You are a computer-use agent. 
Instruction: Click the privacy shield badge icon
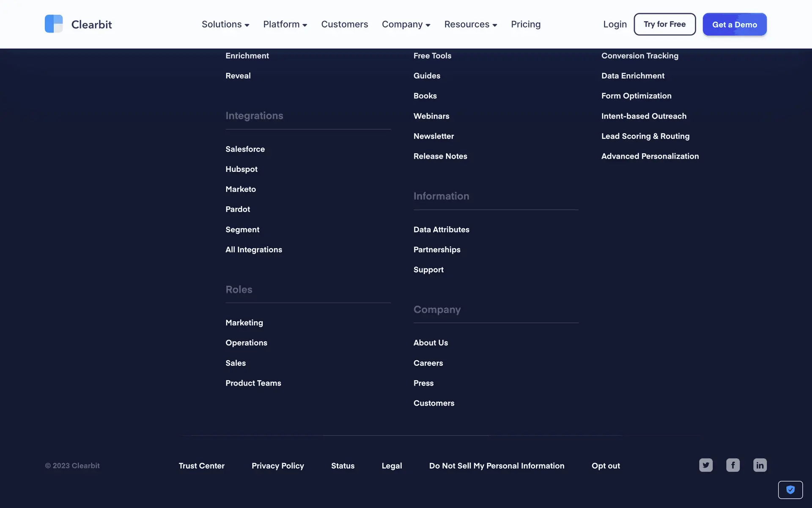tap(790, 490)
